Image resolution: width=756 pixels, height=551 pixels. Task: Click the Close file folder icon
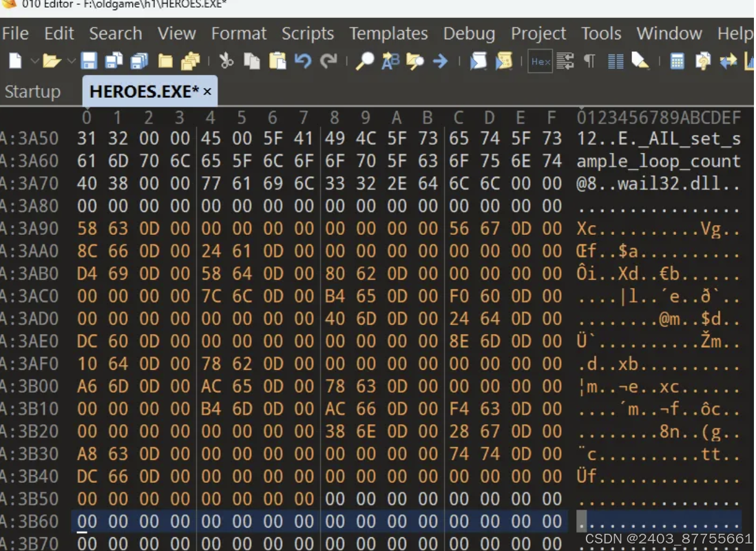(x=165, y=61)
